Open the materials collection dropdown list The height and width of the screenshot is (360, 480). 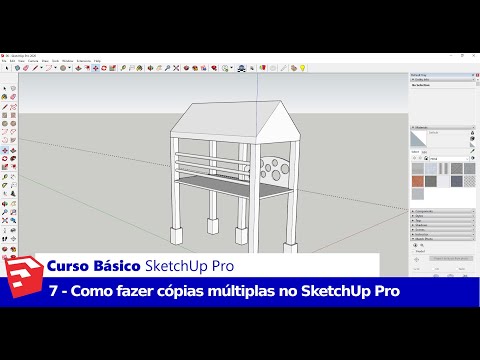click(x=450, y=159)
